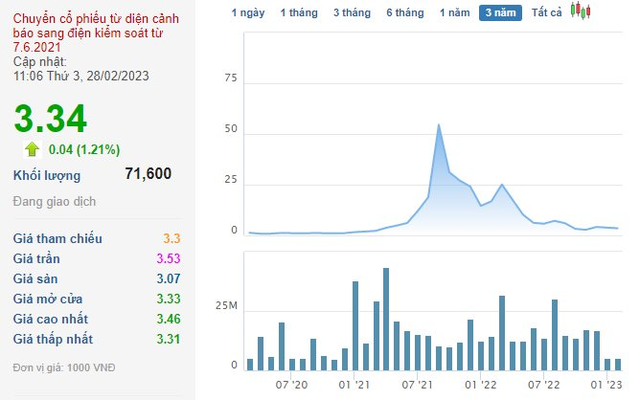Select the 1 tháng time range
The height and width of the screenshot is (400, 640).
[299, 13]
